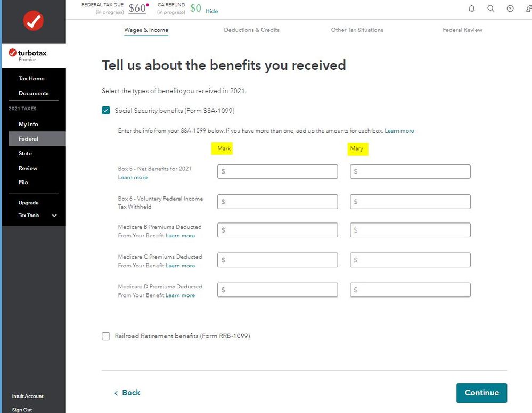The width and height of the screenshot is (532, 413).
Task: Open the help question mark icon
Action: point(510,9)
